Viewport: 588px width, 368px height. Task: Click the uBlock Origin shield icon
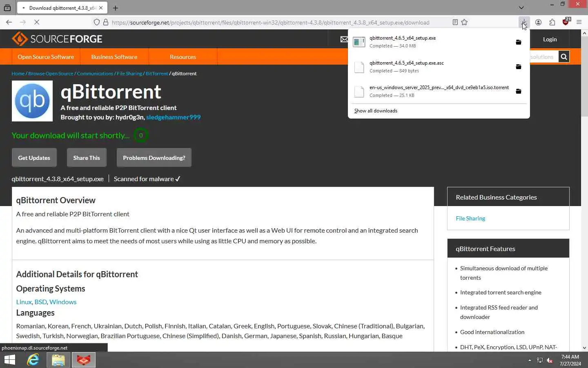pos(566,22)
